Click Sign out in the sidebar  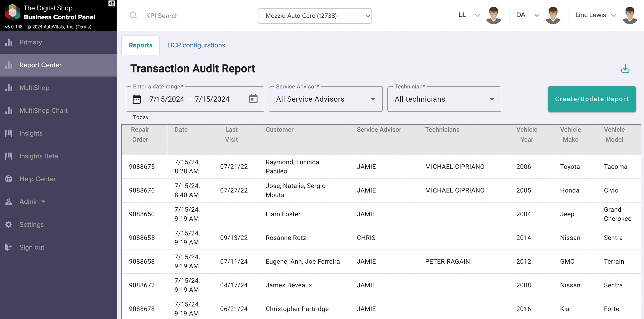pyautogui.click(x=58, y=247)
